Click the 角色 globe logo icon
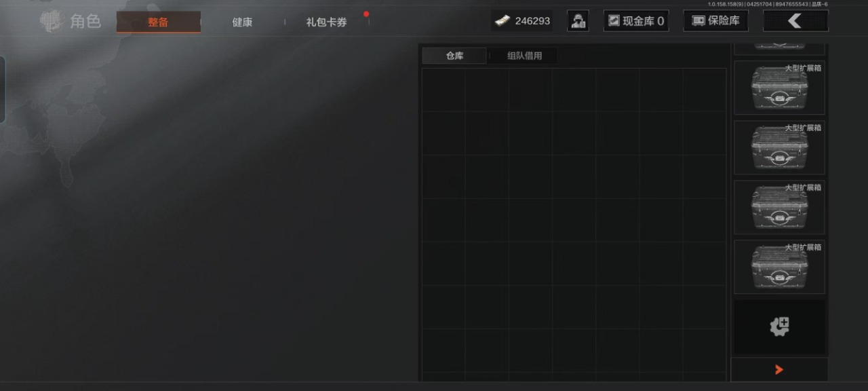 (x=51, y=22)
